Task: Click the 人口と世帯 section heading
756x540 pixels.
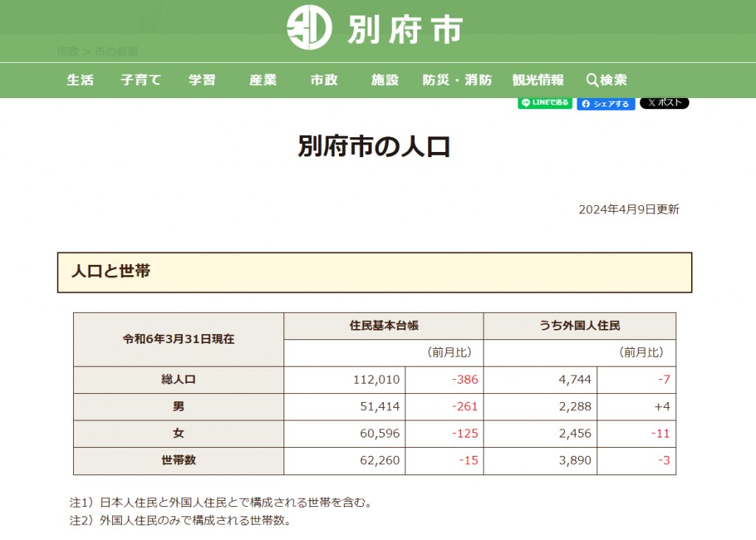Action: pyautogui.click(x=111, y=271)
